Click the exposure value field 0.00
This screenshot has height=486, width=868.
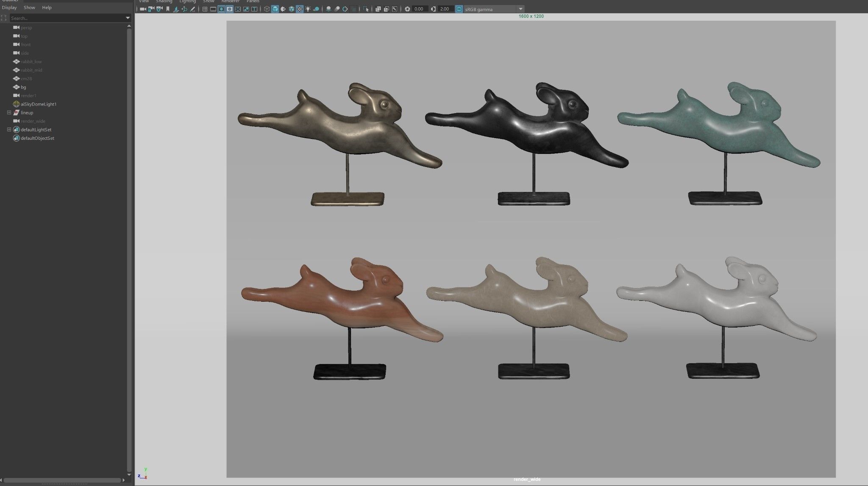(419, 9)
